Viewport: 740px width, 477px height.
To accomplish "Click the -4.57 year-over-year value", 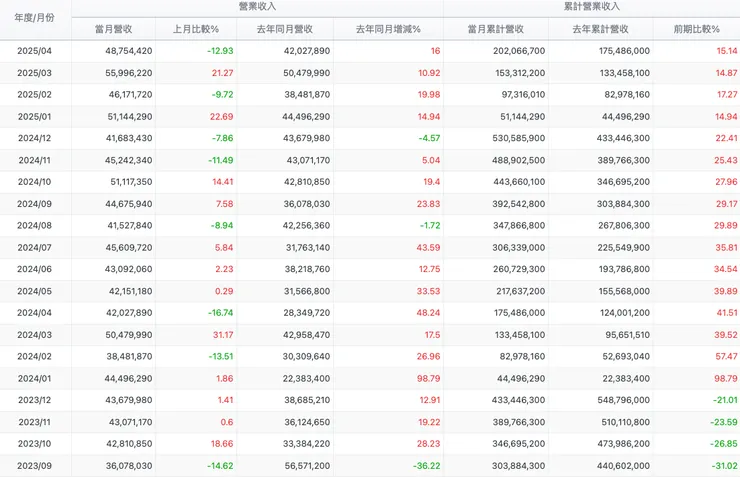I will (429, 138).
